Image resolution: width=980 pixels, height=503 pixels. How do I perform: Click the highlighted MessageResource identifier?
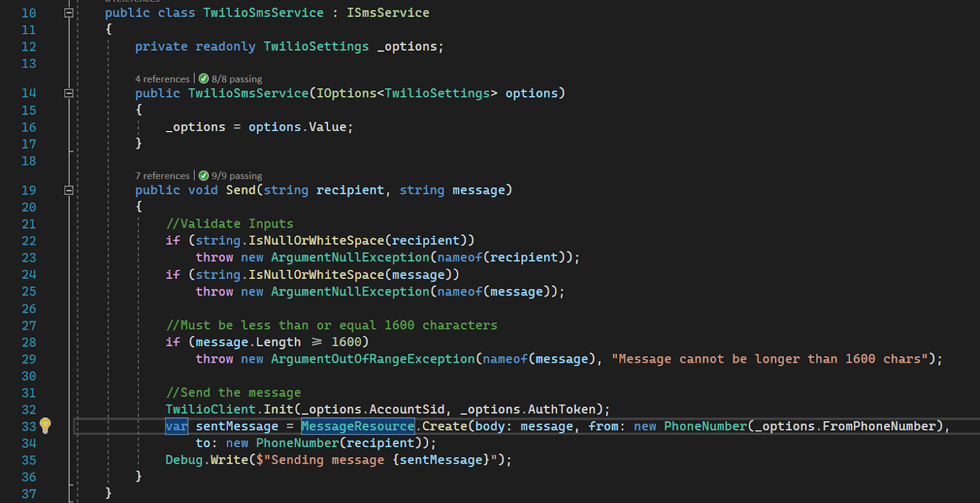358,426
